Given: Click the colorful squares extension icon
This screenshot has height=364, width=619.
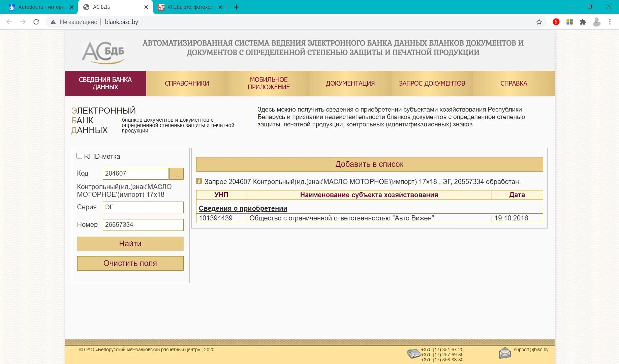Looking at the screenshot, I should [x=569, y=22].
